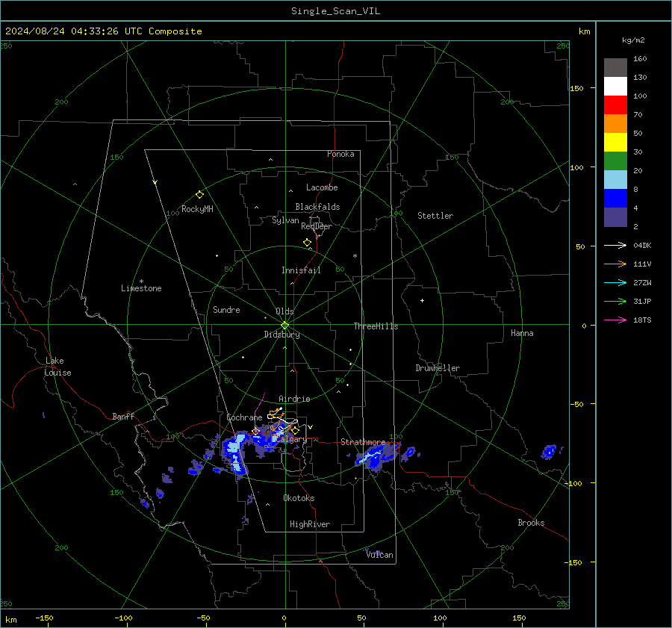Click the Stettler label on map
Image resolution: width=672 pixels, height=628 pixels.
point(435,216)
